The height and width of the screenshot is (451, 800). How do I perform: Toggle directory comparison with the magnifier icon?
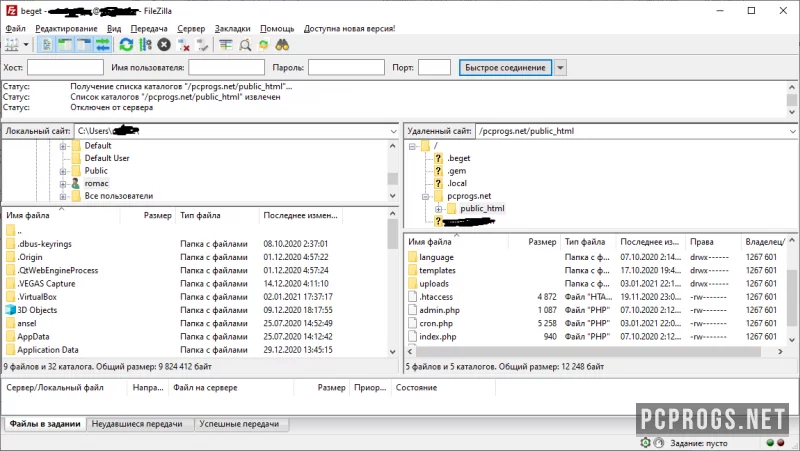[x=245, y=45]
